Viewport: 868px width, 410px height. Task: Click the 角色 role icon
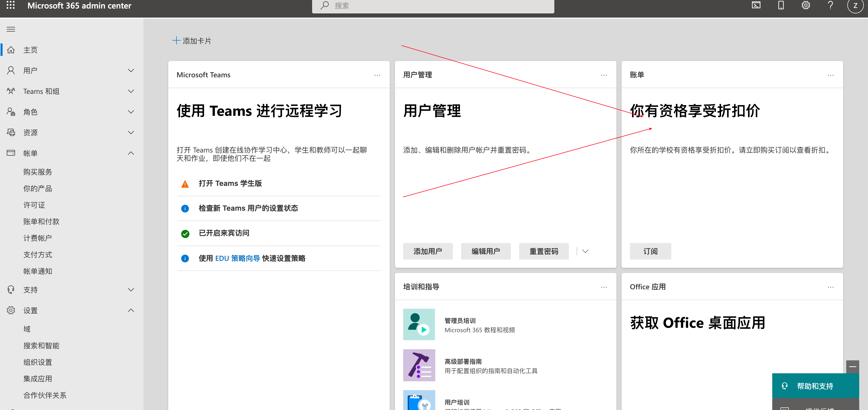coord(11,112)
